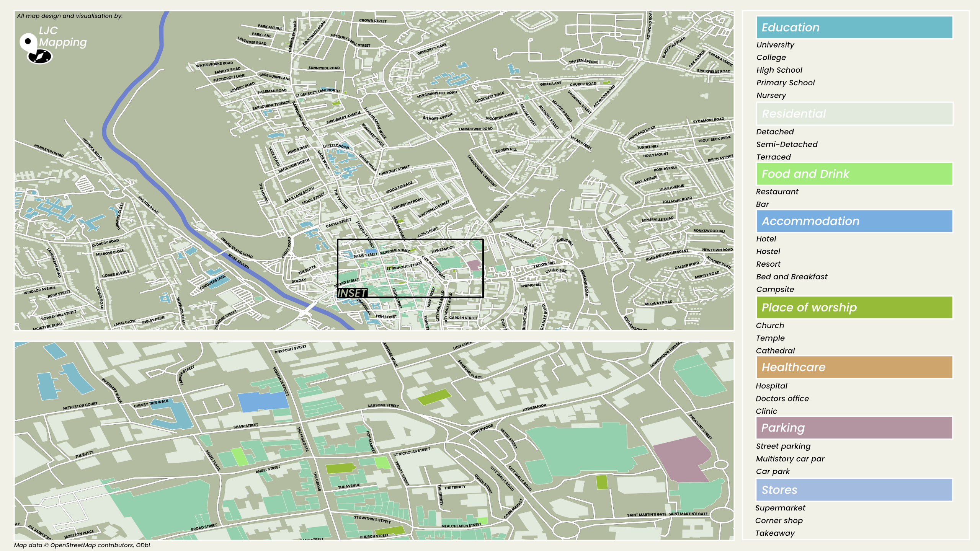Viewport: 980px width, 551px height.
Task: Click the Restaurant legend entry
Action: [777, 191]
